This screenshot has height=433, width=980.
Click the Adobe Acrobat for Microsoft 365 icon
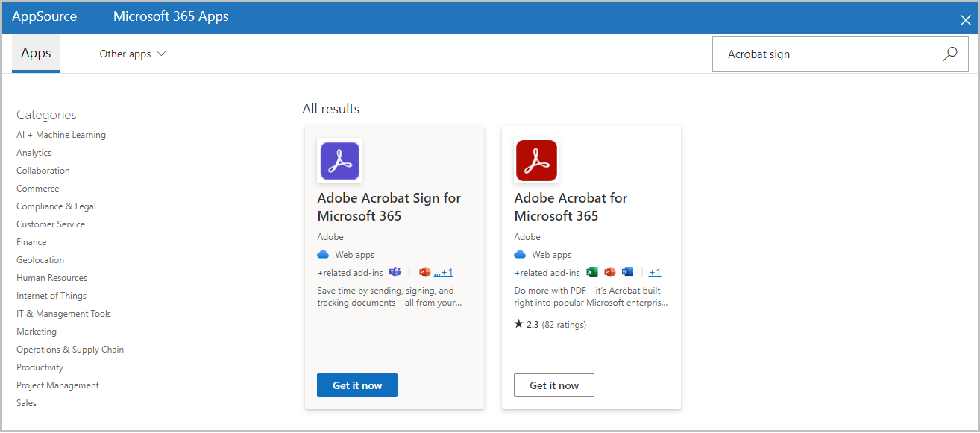536,160
